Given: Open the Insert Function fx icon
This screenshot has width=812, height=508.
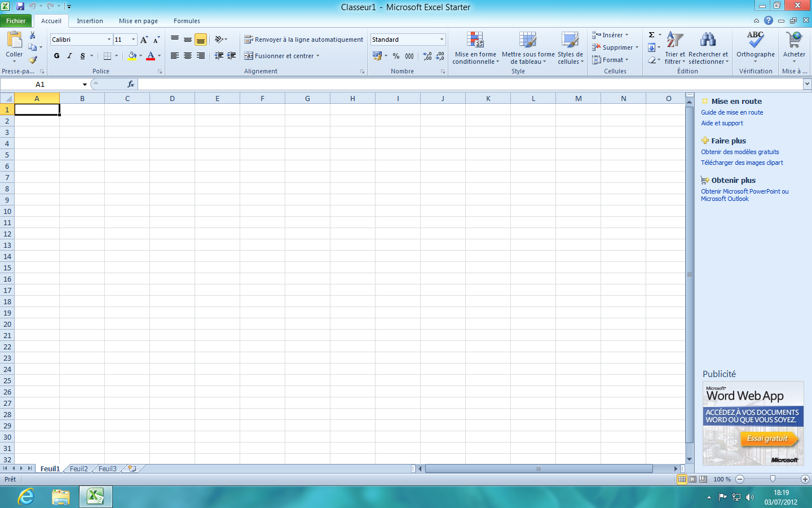Looking at the screenshot, I should 131,84.
